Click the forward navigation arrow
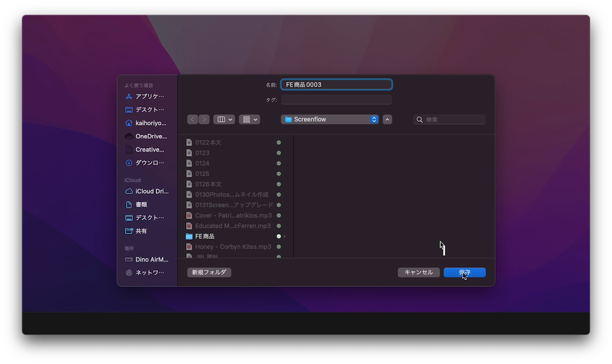Screen dimensions: 612x364 204,119
